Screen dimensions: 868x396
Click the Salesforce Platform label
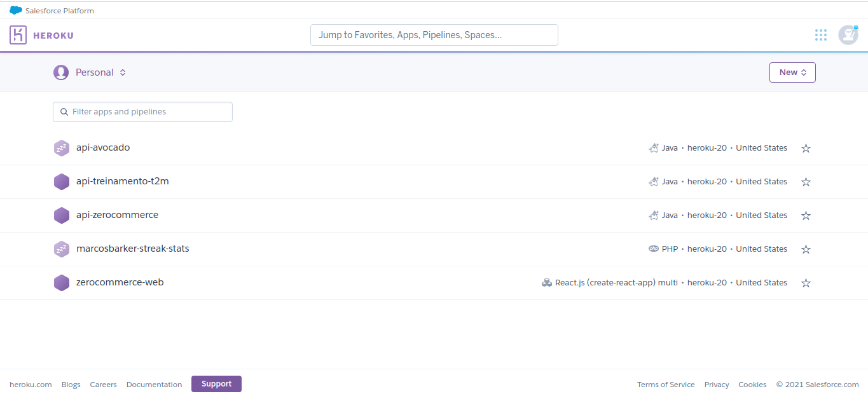click(x=60, y=11)
